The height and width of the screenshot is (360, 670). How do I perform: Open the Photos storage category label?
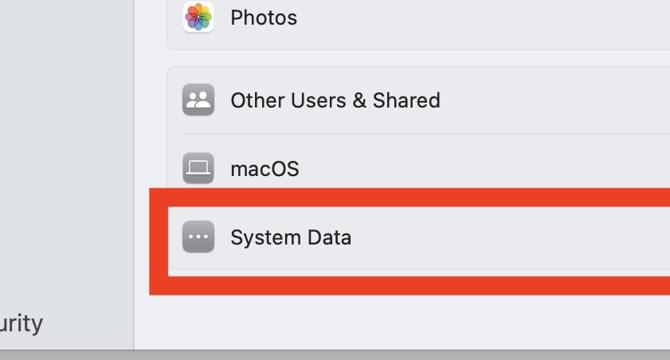tap(264, 18)
